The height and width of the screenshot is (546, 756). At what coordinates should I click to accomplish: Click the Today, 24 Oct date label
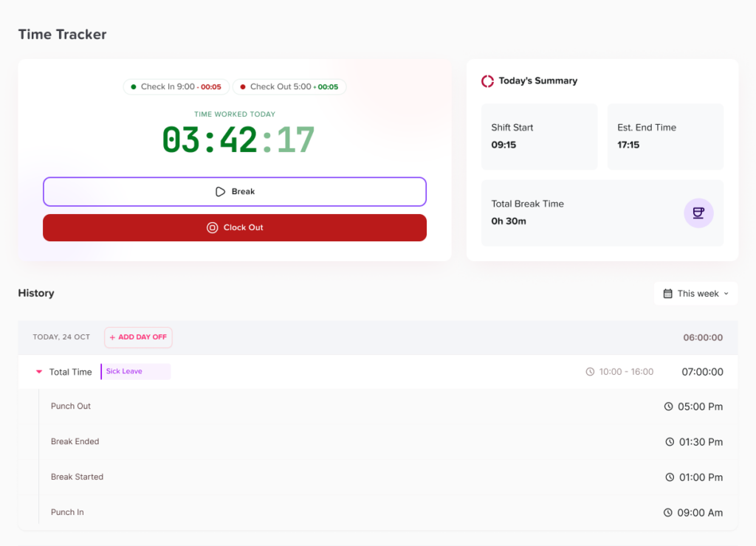61,337
